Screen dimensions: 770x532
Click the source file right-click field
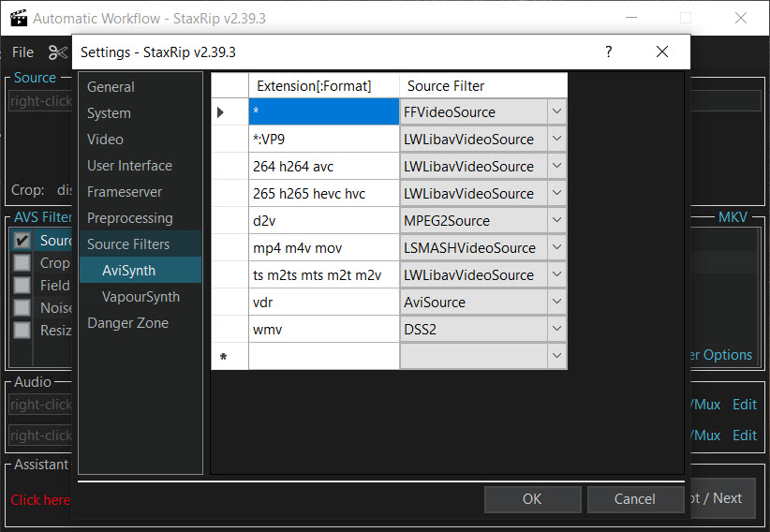[40, 101]
